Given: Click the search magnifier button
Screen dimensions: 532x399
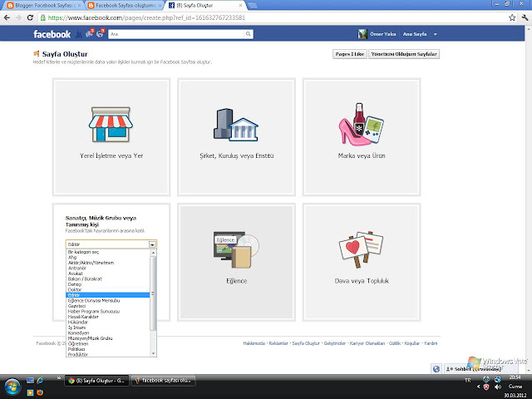Looking at the screenshot, I should pyautogui.click(x=249, y=34).
